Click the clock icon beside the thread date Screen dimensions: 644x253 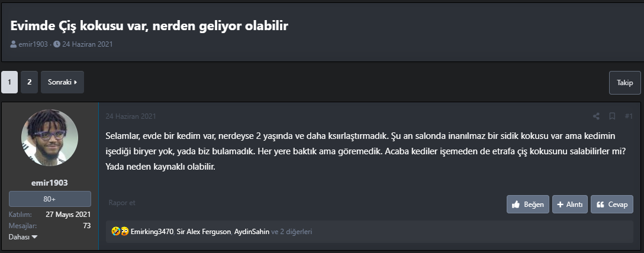coord(57,44)
